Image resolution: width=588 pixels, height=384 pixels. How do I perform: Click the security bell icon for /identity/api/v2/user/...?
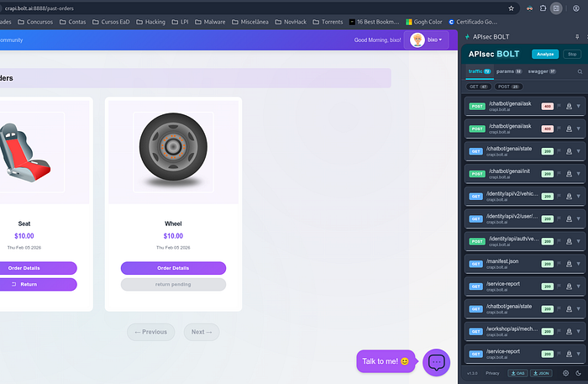(569, 218)
